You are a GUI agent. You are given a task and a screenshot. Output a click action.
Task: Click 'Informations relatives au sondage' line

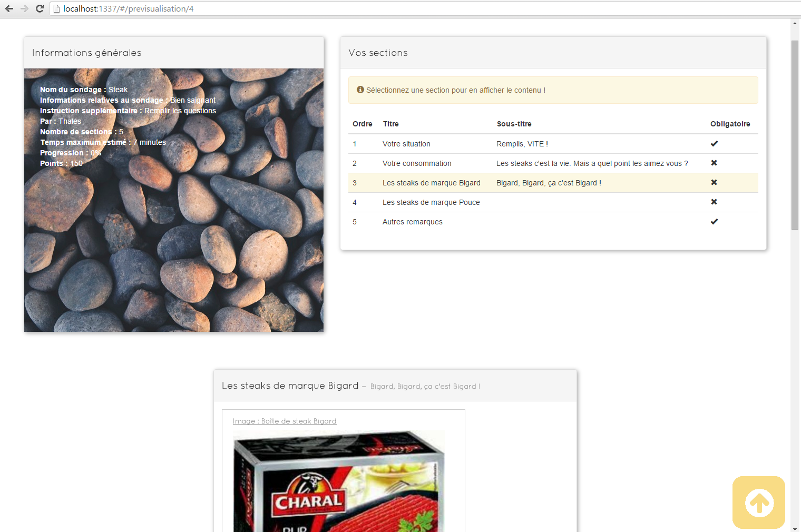[x=128, y=100]
